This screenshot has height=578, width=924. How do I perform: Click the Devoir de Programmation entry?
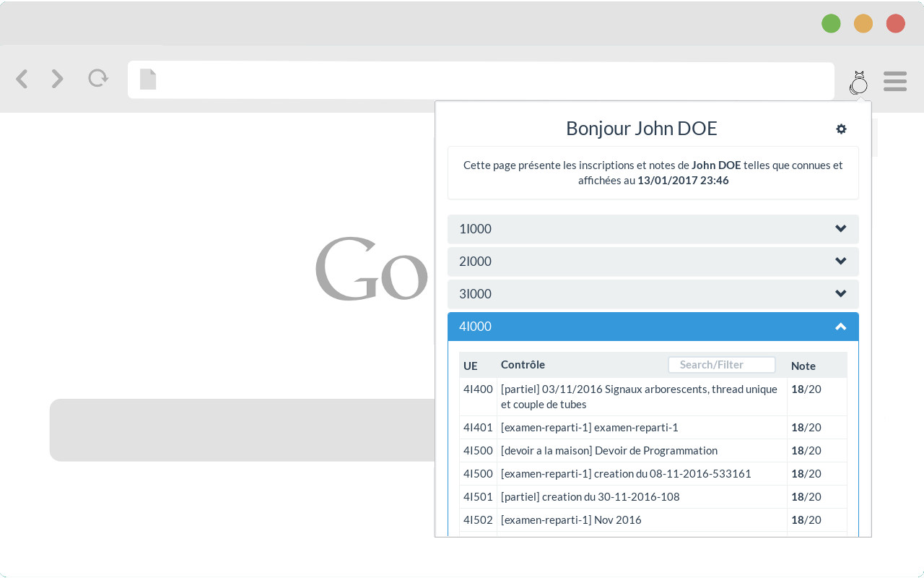click(609, 450)
